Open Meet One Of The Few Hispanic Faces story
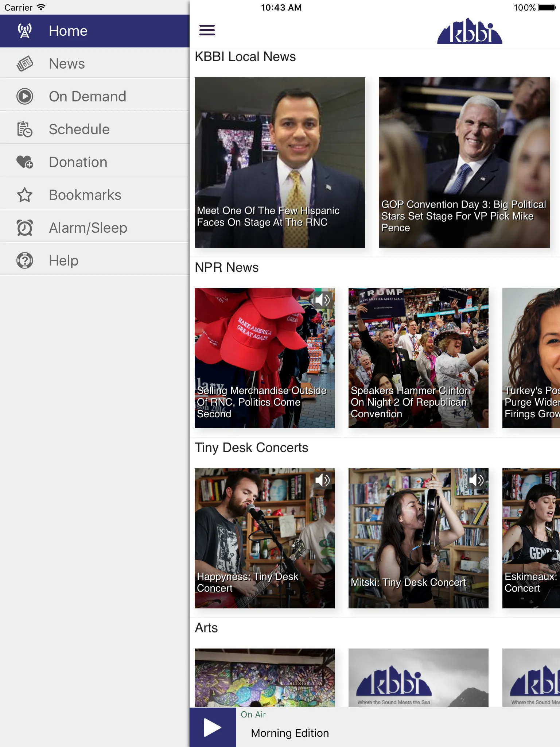The height and width of the screenshot is (747, 560). click(x=280, y=163)
